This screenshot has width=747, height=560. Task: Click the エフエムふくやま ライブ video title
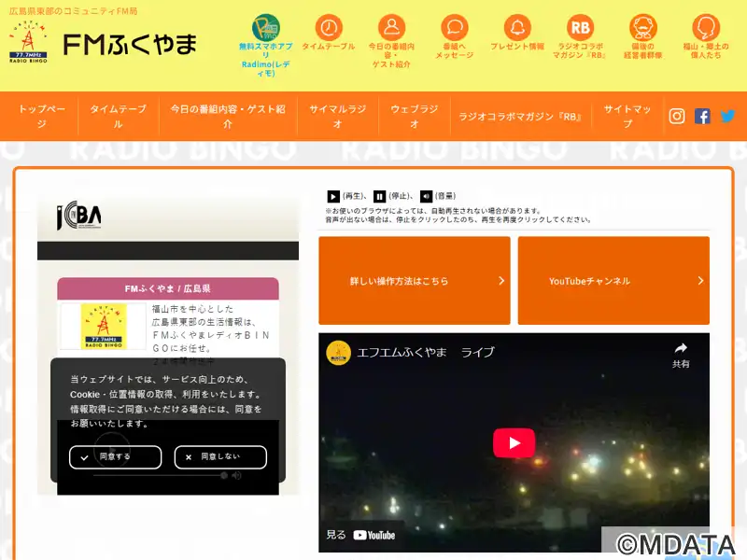[x=426, y=353]
